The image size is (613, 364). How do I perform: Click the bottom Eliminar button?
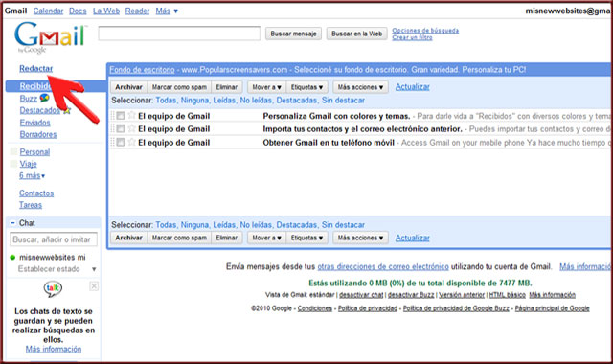point(227,238)
